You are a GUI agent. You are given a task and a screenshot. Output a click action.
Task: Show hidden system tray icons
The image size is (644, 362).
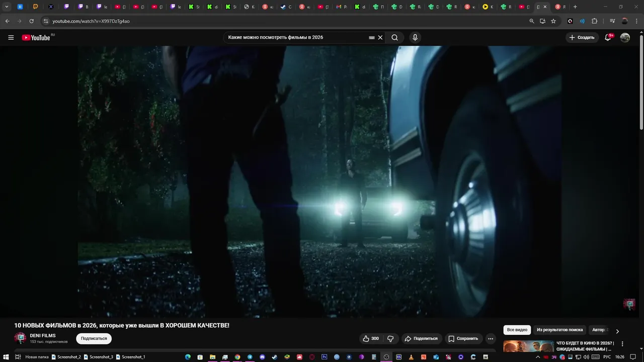pos(538,357)
